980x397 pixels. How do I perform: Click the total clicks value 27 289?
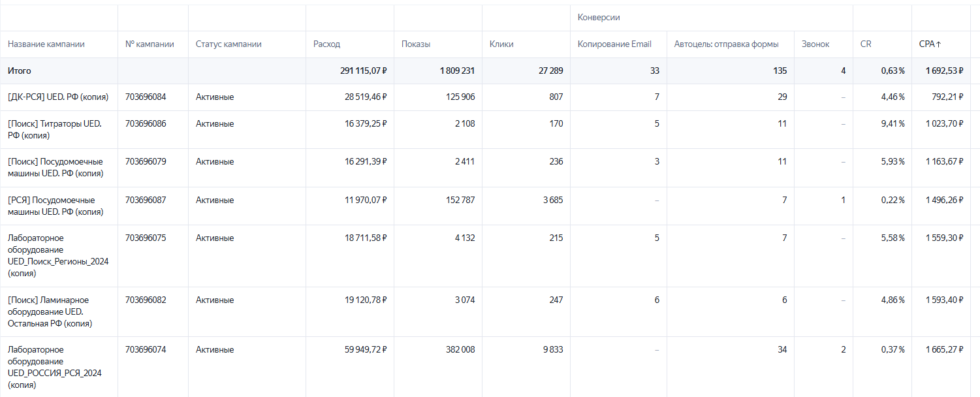click(550, 71)
